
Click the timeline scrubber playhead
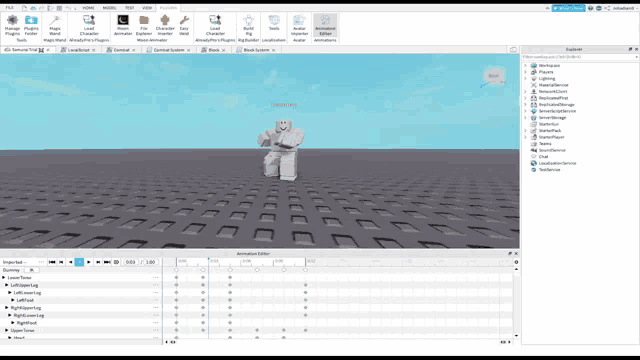[x=209, y=260]
